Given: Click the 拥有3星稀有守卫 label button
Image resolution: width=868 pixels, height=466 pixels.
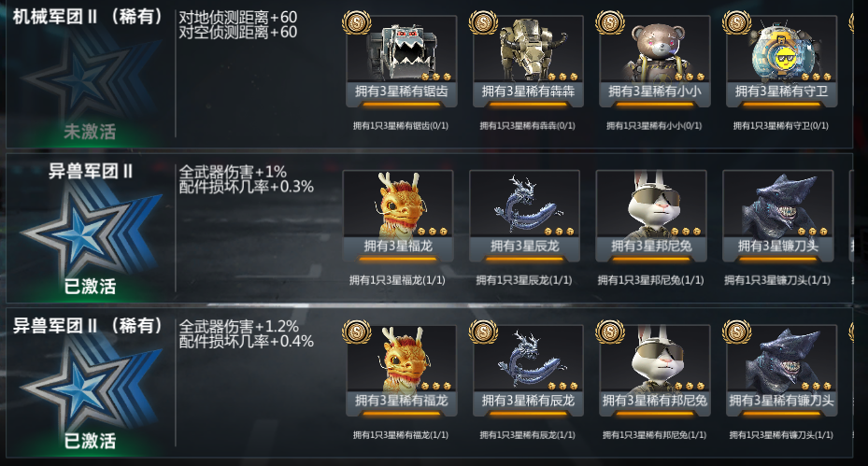Looking at the screenshot, I should click(782, 92).
